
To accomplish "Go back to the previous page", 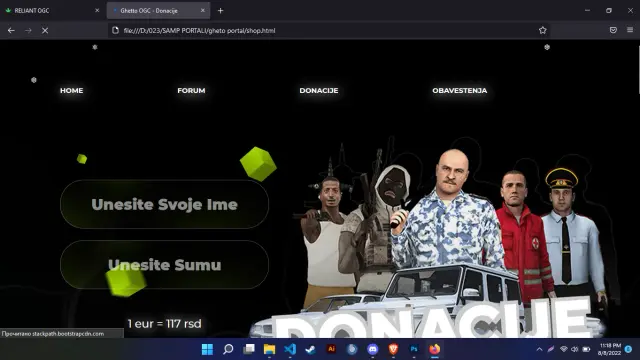I will 11,30.
